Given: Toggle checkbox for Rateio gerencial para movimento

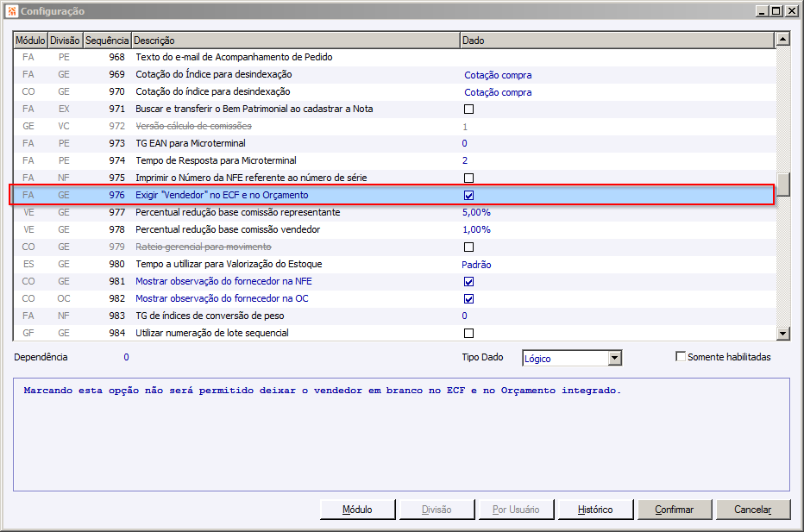Looking at the screenshot, I should [x=468, y=247].
